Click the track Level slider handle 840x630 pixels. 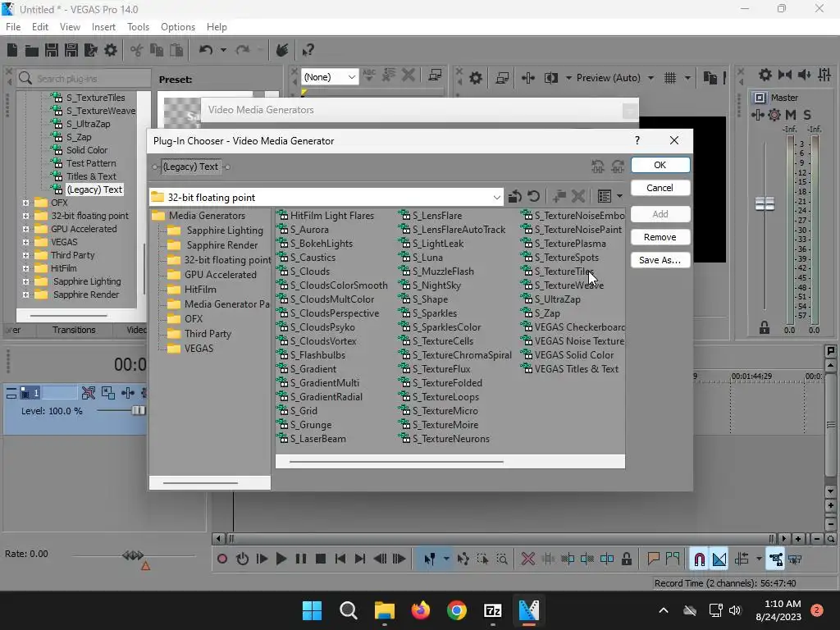138,411
